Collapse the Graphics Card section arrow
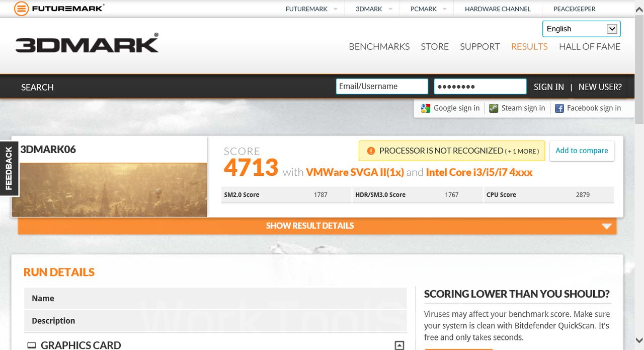Viewport: 644px width, 350px height. (x=399, y=345)
